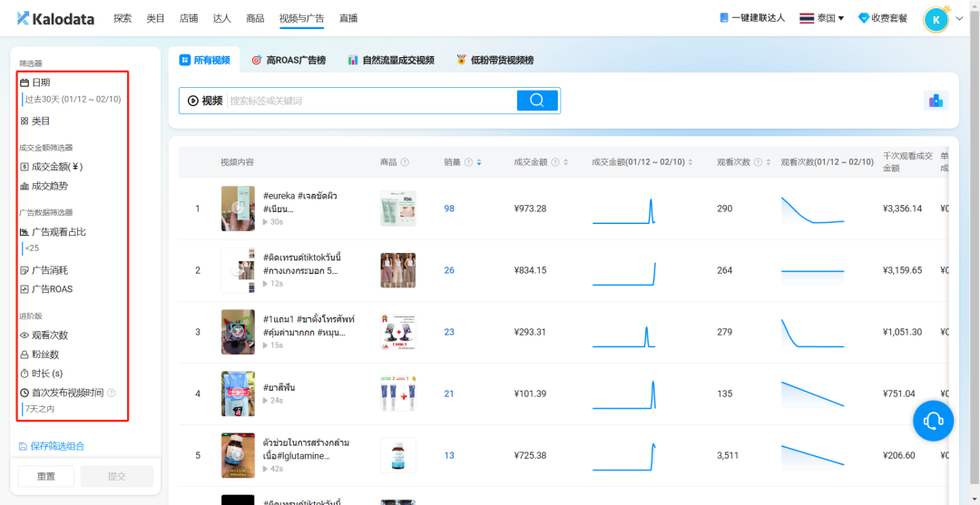This screenshot has width=980, height=505.
Task: Click the 提交 button
Action: click(117, 476)
